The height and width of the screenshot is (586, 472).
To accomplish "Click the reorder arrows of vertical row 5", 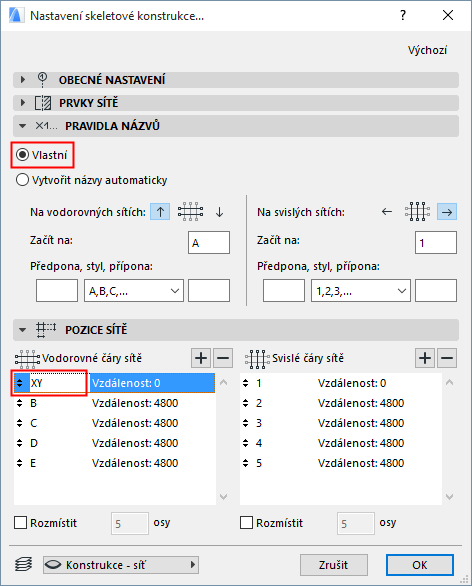I will tap(246, 463).
